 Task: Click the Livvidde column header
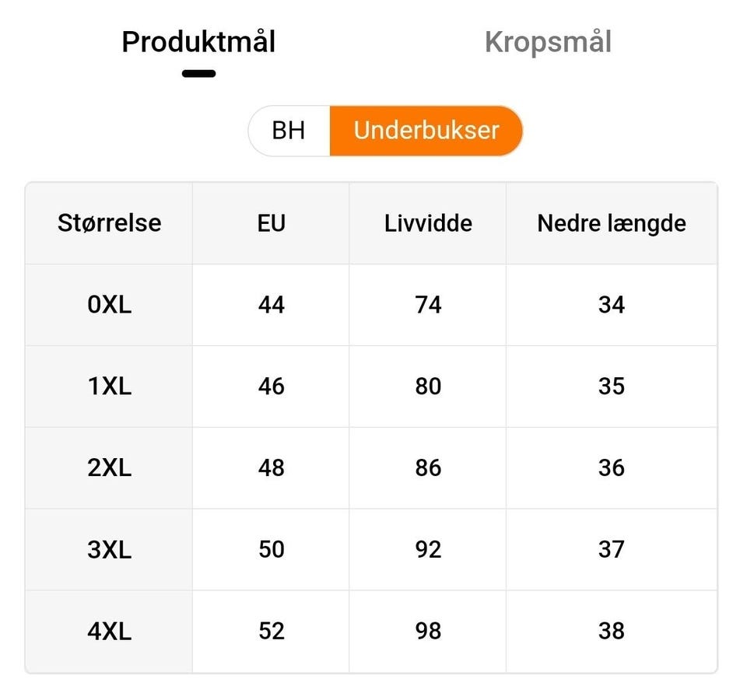click(x=428, y=223)
